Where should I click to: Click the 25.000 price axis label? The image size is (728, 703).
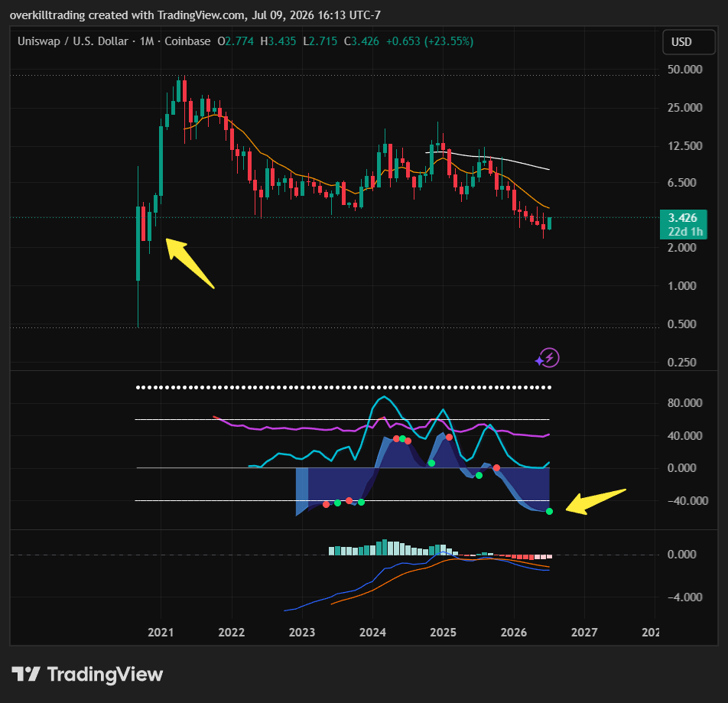click(685, 108)
